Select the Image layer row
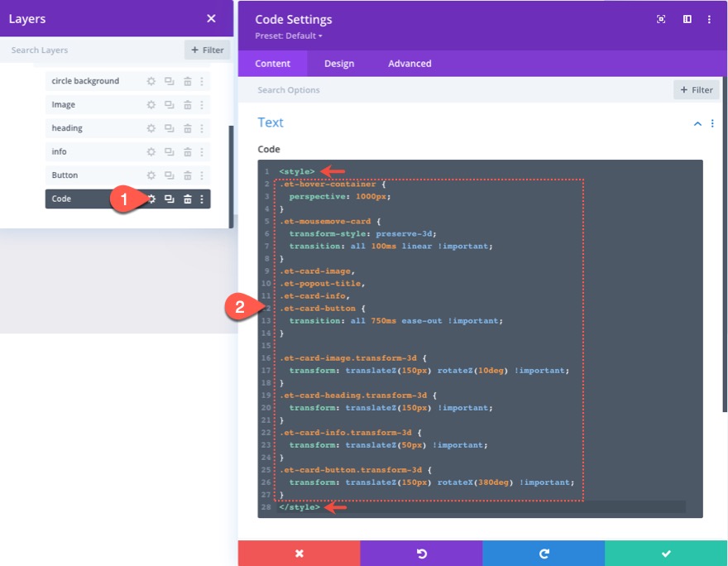728x566 pixels. point(127,105)
